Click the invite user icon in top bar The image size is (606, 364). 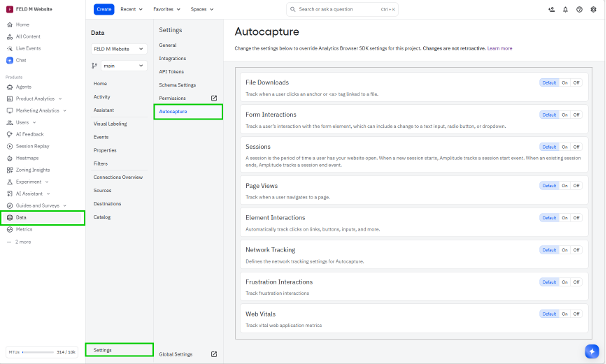pos(552,10)
